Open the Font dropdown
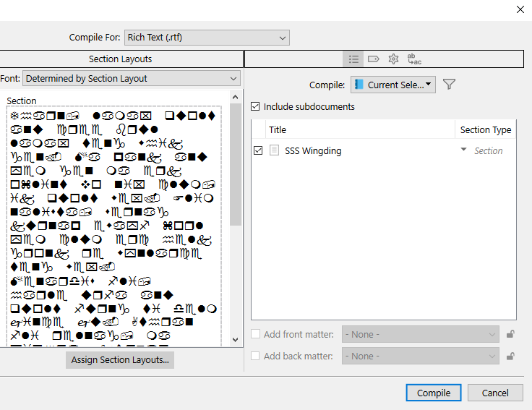The height and width of the screenshot is (410, 532). (x=132, y=78)
